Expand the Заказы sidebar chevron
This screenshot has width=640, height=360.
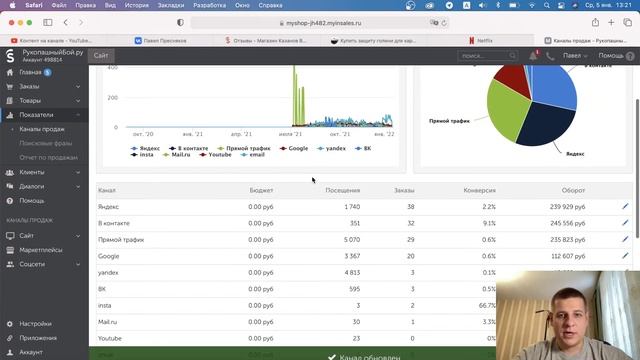[x=78, y=87]
